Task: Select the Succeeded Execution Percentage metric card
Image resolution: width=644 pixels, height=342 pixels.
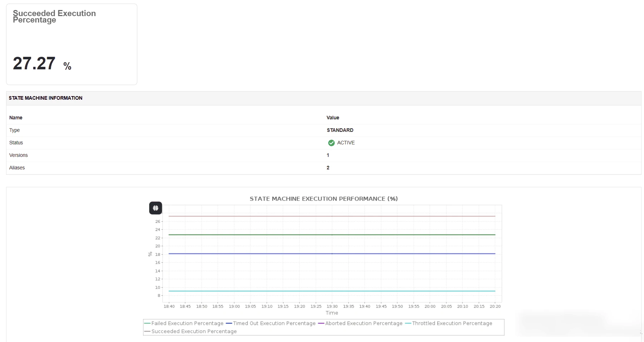Action: point(71,44)
